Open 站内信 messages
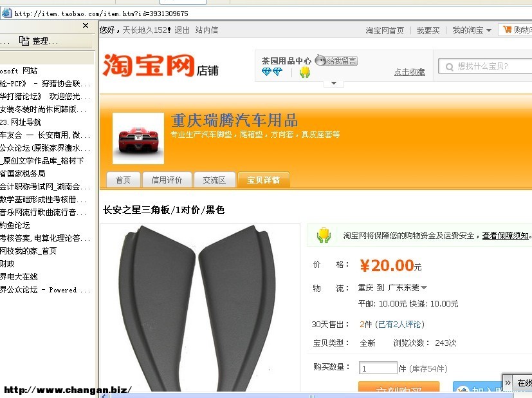This screenshot has height=398, width=532. coord(206,30)
